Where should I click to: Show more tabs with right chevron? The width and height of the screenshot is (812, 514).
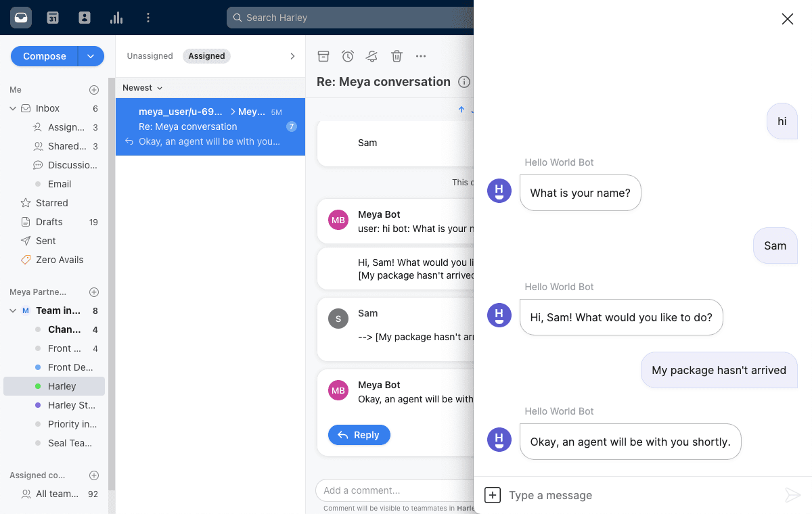pos(292,56)
